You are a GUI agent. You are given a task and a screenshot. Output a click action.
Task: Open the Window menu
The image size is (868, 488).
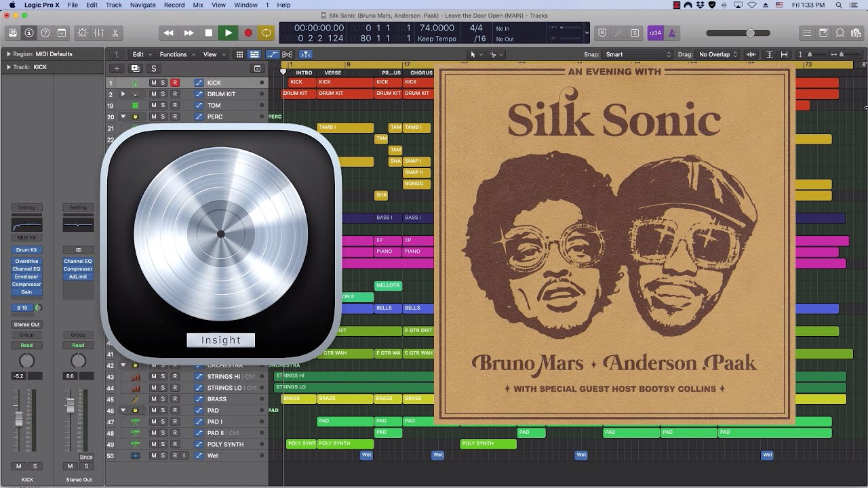(245, 5)
